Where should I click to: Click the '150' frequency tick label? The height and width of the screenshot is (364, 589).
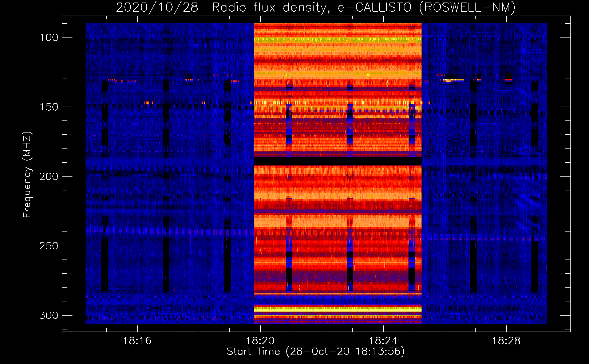(x=49, y=107)
